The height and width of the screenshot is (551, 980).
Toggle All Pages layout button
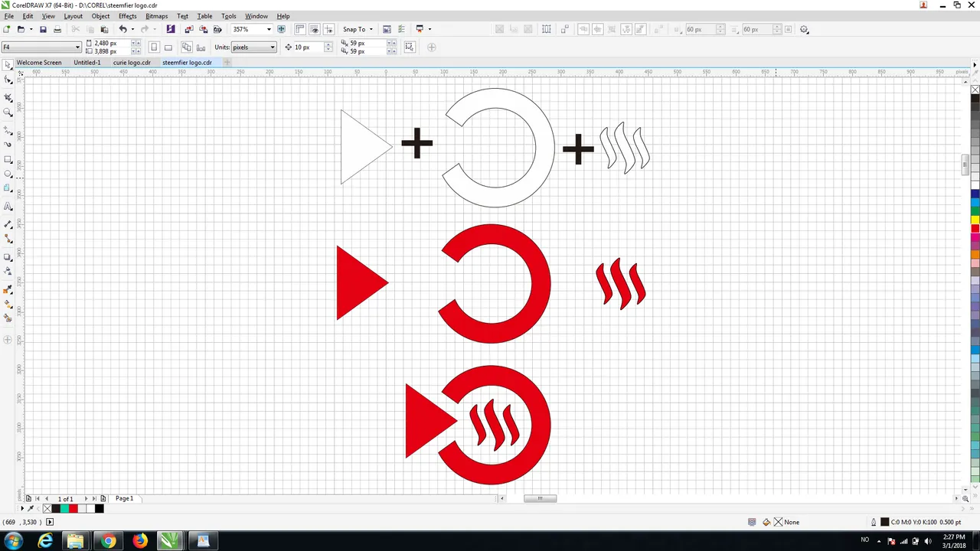pos(187,47)
